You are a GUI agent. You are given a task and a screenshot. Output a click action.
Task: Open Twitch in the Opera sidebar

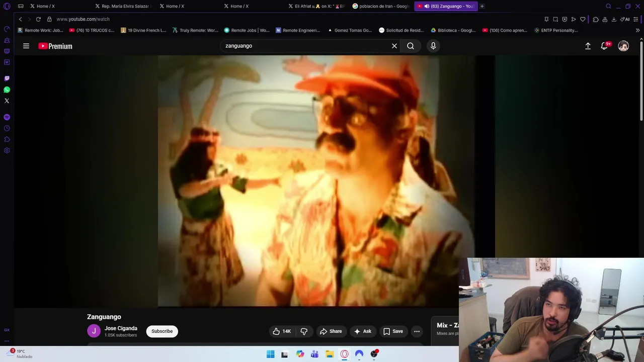tap(7, 78)
